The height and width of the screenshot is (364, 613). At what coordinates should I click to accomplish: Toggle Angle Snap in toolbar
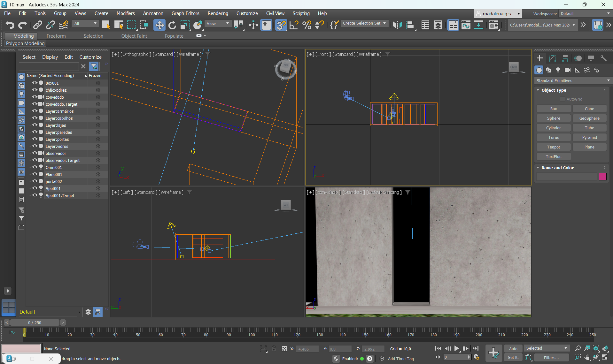294,25
